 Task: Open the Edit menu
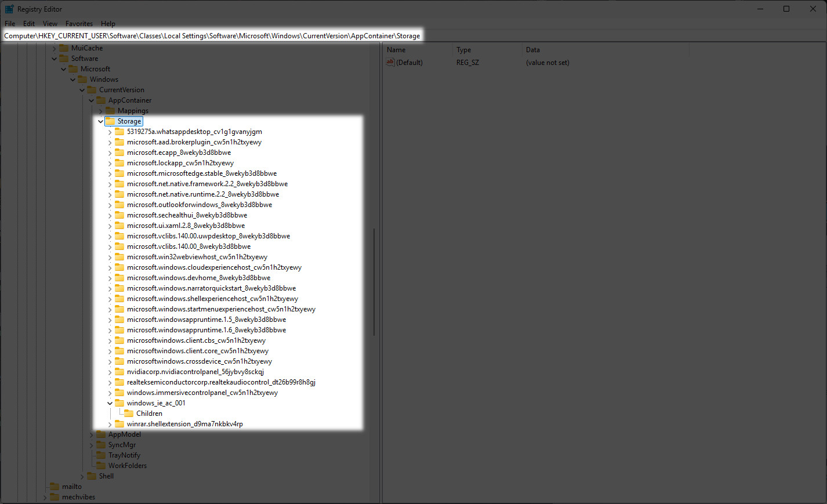29,24
